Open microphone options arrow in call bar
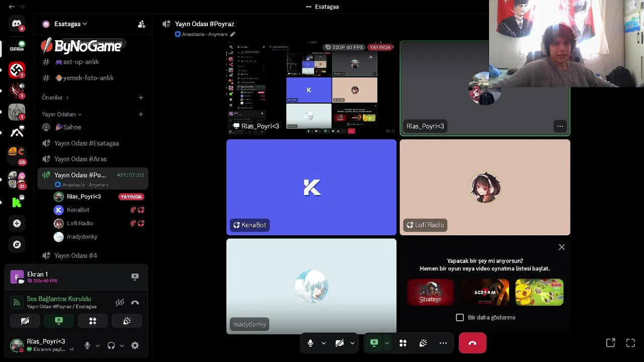644x362 pixels. (324, 343)
